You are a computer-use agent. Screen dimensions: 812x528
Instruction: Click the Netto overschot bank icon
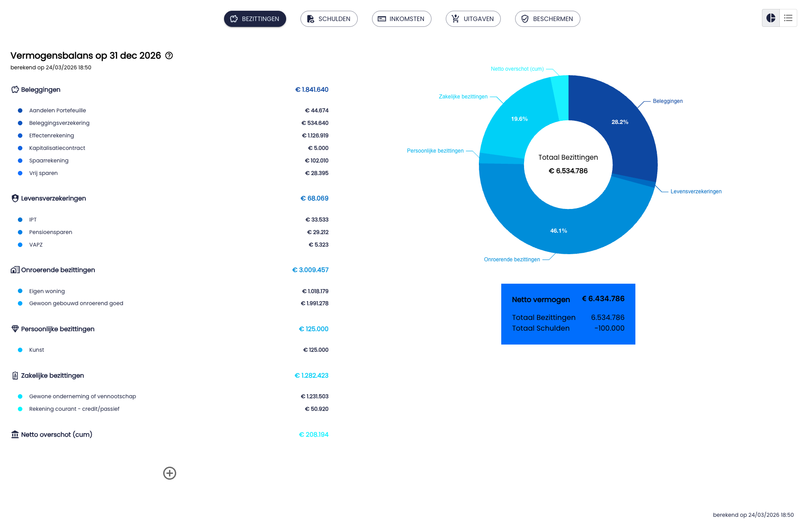click(15, 434)
